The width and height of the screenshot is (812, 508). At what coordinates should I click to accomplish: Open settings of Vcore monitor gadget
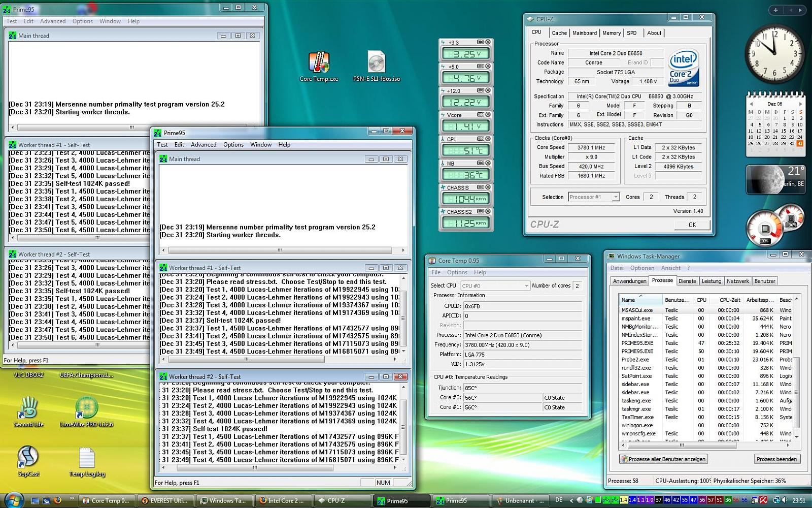coord(480,115)
